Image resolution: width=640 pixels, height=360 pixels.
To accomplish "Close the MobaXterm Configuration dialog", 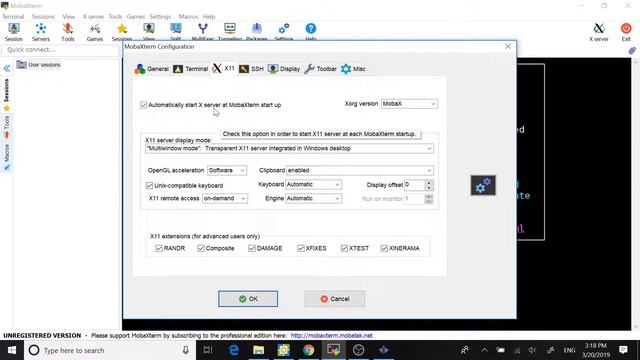I will pos(508,47).
